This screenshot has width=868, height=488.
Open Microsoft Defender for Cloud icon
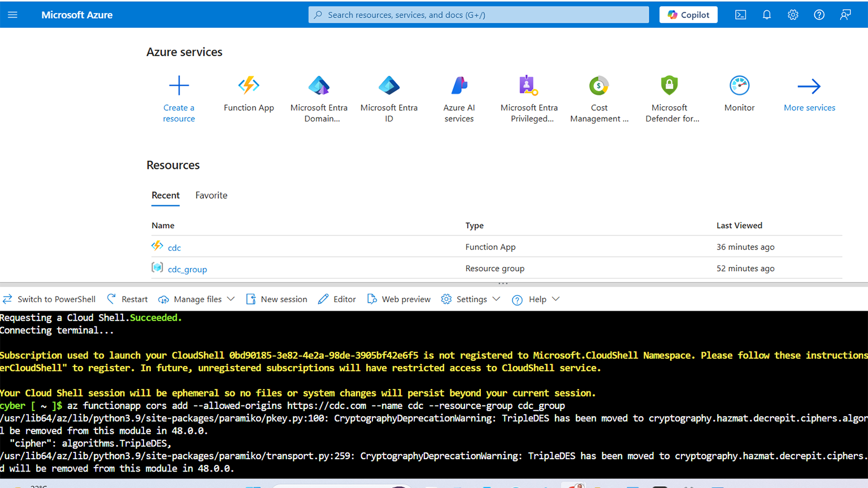click(669, 85)
